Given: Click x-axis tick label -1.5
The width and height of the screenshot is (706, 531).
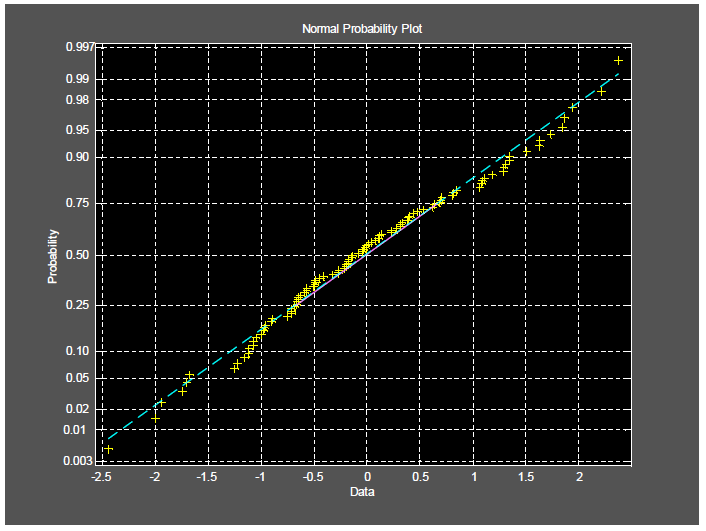Looking at the screenshot, I should point(207,477).
